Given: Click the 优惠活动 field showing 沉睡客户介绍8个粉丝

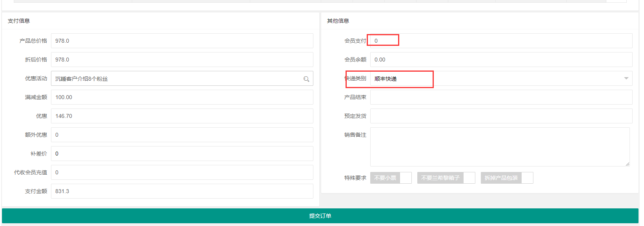Looking at the screenshot, I should click(x=182, y=78).
